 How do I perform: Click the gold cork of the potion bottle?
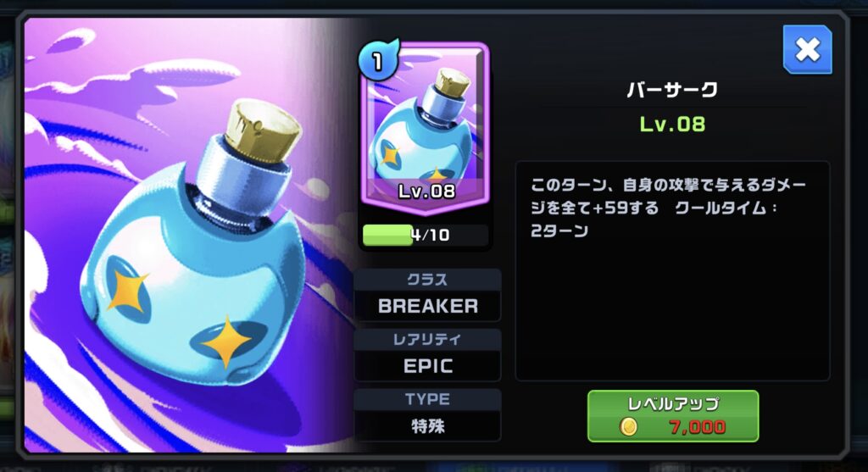[x=262, y=130]
